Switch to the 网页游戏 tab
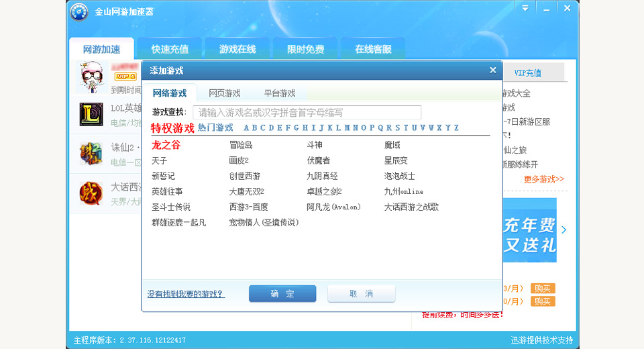The width and height of the screenshot is (644, 349). [224, 93]
